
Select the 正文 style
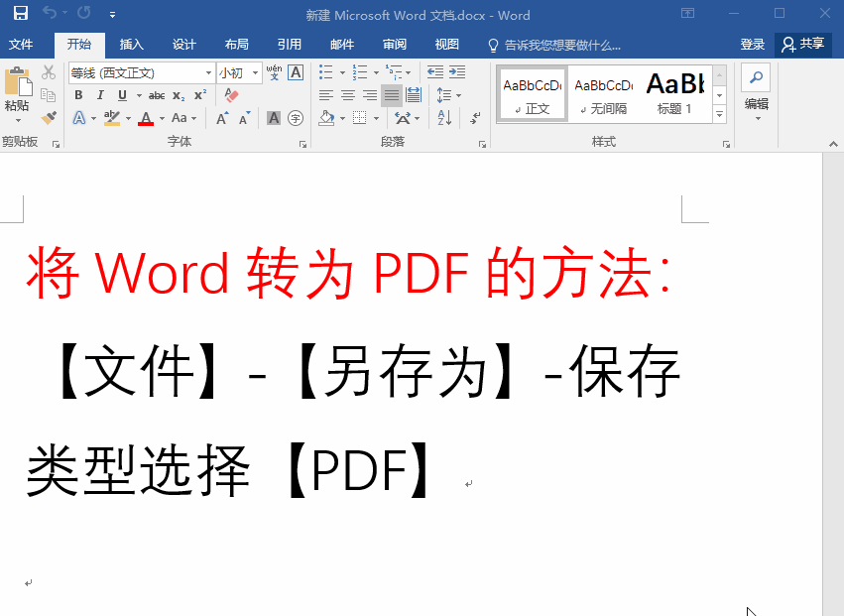(x=533, y=93)
